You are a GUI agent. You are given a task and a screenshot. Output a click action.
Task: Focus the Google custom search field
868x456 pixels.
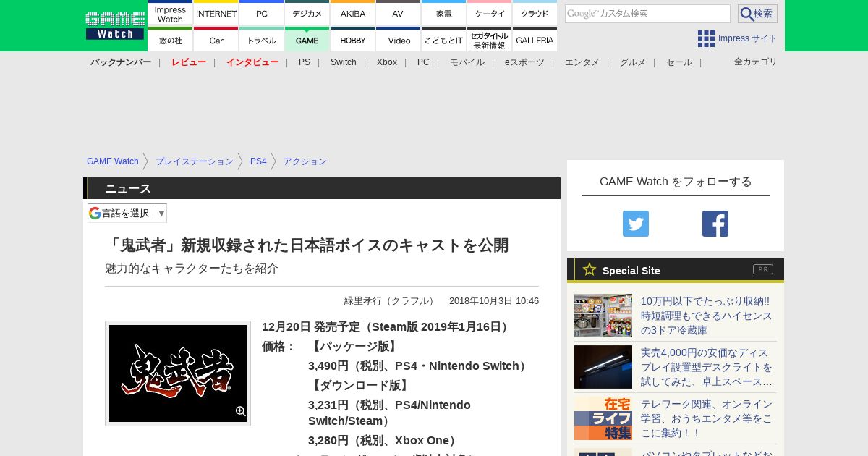(647, 14)
